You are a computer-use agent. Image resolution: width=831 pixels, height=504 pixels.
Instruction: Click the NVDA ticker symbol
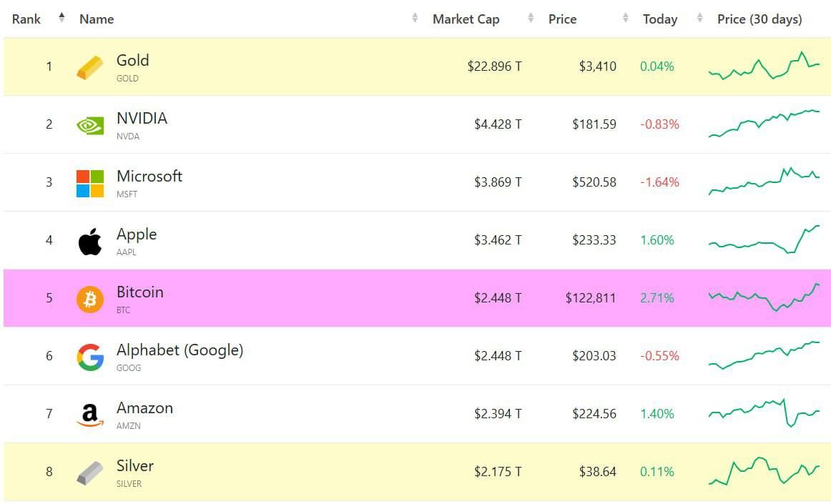pyautogui.click(x=128, y=137)
